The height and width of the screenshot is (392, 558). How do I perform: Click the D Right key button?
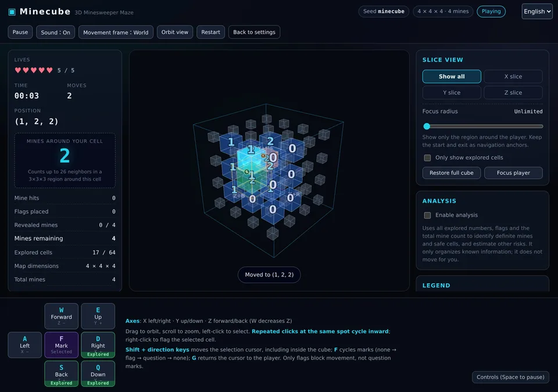[x=98, y=345]
